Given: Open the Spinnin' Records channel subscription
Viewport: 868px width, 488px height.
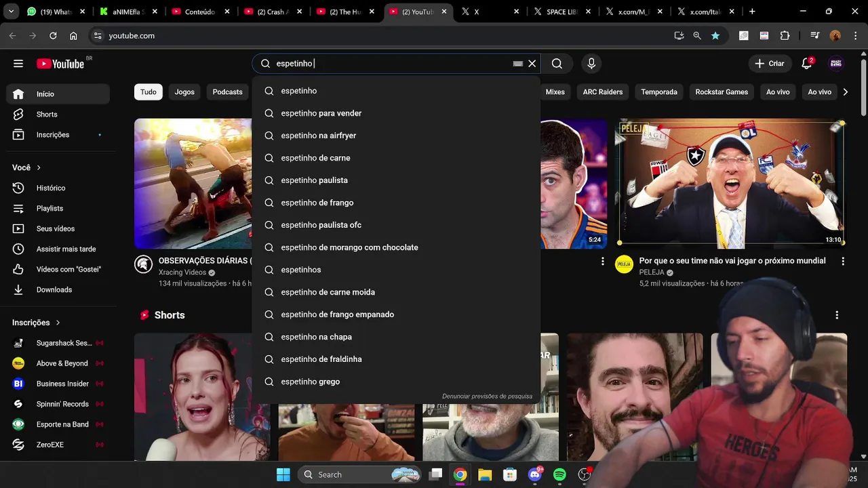Looking at the screenshot, I should click(x=58, y=404).
